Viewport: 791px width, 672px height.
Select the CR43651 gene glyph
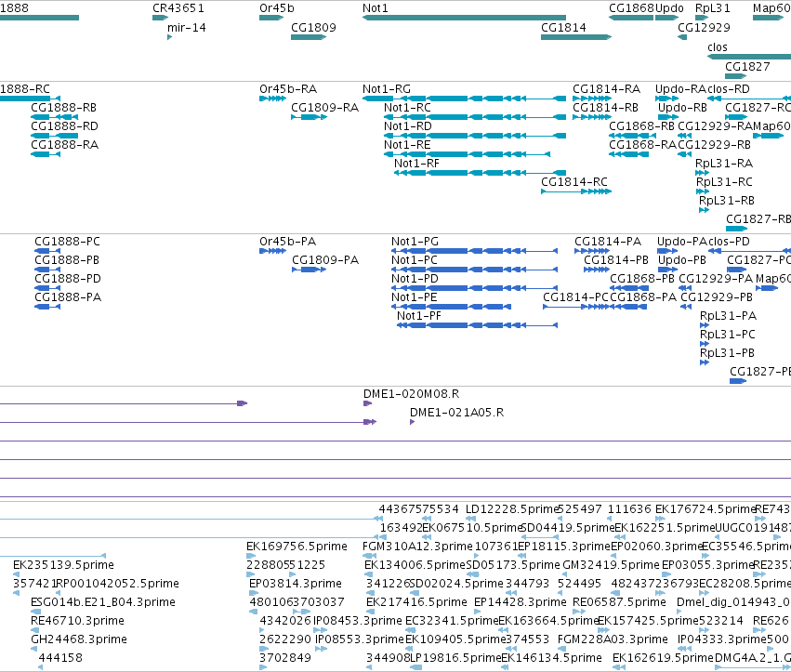pyautogui.click(x=161, y=18)
